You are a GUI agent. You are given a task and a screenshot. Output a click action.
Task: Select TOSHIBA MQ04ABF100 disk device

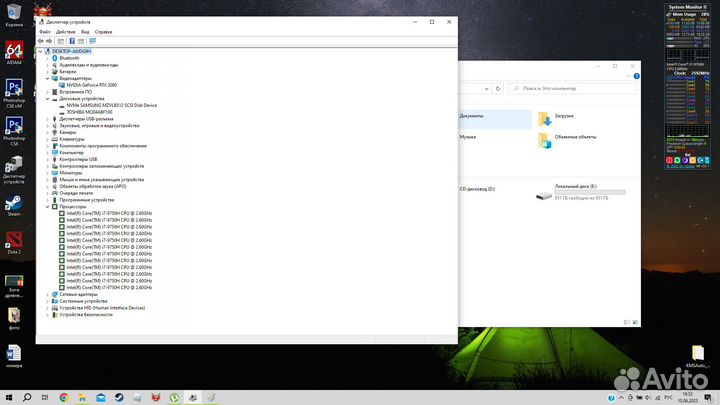coord(89,112)
